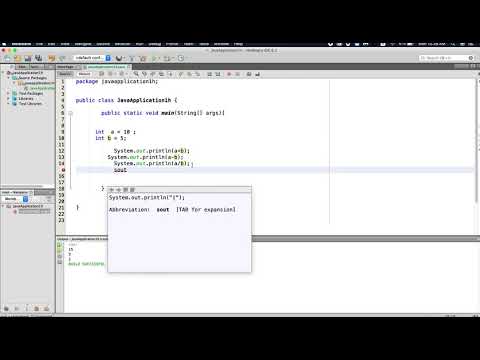The width and height of the screenshot is (480, 360).
Task: Open the File menu
Action: (x=39, y=44)
